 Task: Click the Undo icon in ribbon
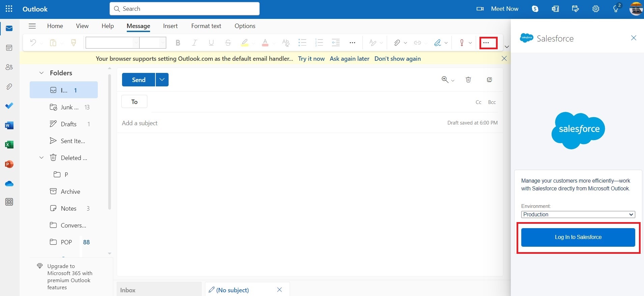click(x=33, y=43)
